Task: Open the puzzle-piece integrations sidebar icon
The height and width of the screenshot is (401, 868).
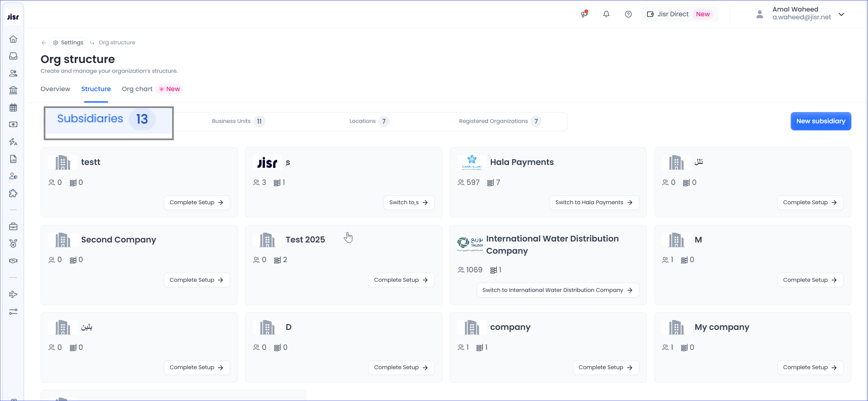Action: click(x=13, y=193)
